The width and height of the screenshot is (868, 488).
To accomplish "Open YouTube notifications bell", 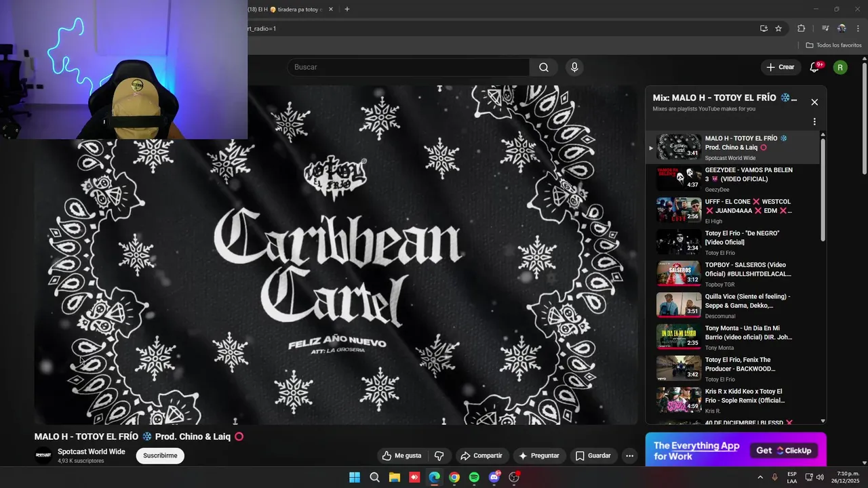I will tap(814, 67).
